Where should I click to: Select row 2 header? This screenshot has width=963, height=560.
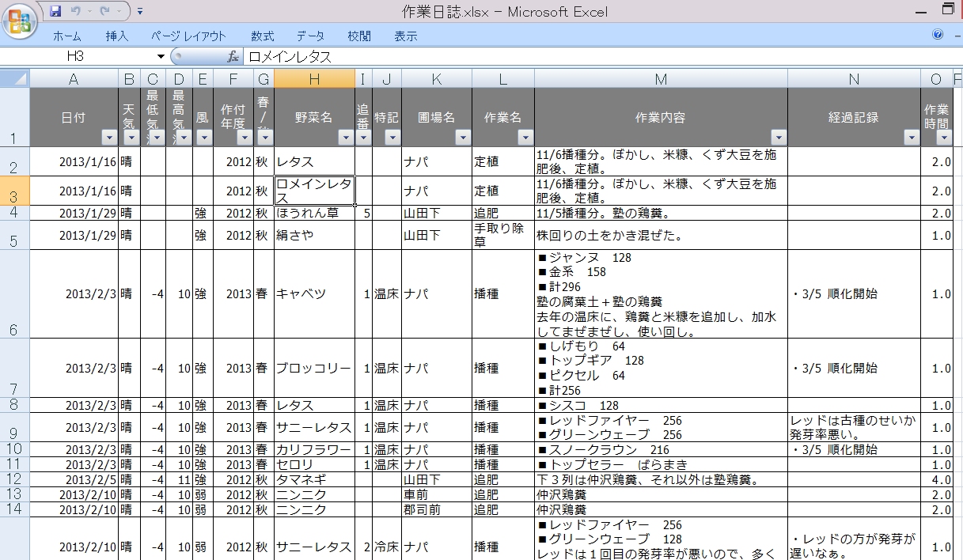click(15, 161)
